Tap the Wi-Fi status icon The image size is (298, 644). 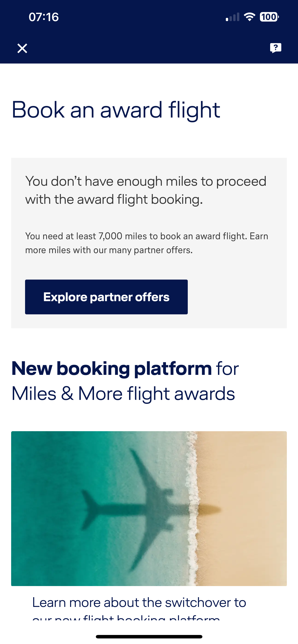(x=249, y=17)
